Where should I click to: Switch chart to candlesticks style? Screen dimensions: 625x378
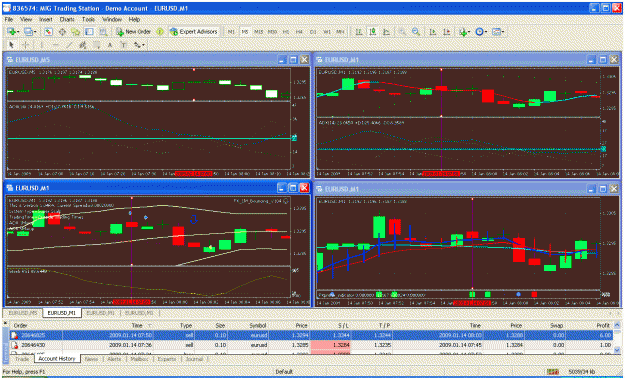click(x=373, y=32)
